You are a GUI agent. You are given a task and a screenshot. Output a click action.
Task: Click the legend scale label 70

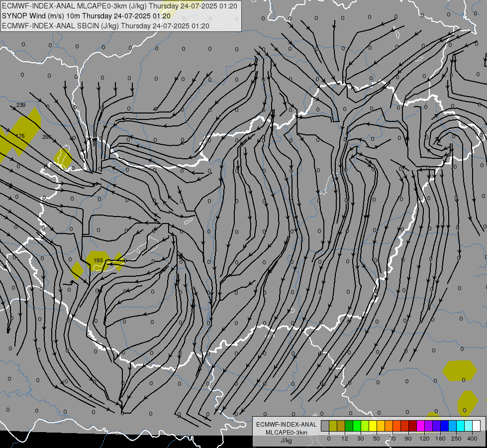click(392, 439)
